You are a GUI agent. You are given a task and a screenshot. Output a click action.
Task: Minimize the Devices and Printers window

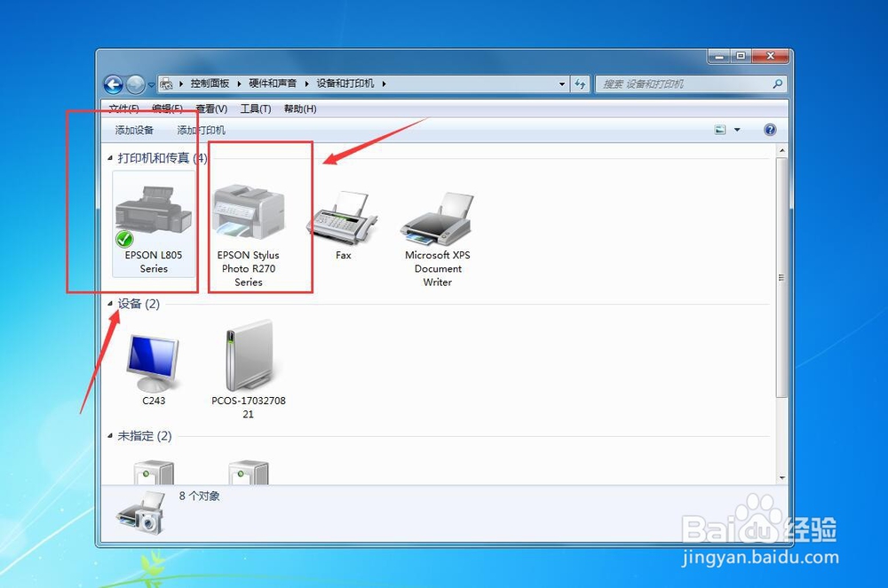(x=719, y=56)
